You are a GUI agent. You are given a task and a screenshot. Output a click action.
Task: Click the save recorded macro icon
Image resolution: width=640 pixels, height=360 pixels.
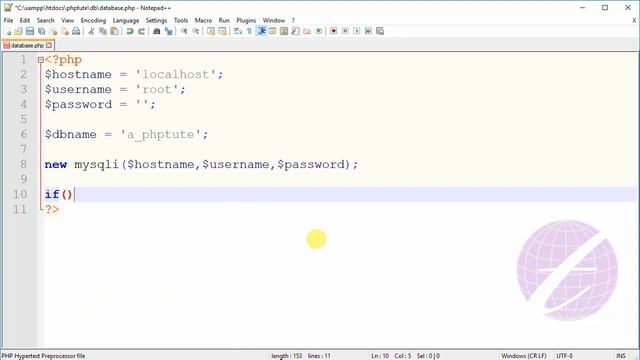(x=380, y=31)
